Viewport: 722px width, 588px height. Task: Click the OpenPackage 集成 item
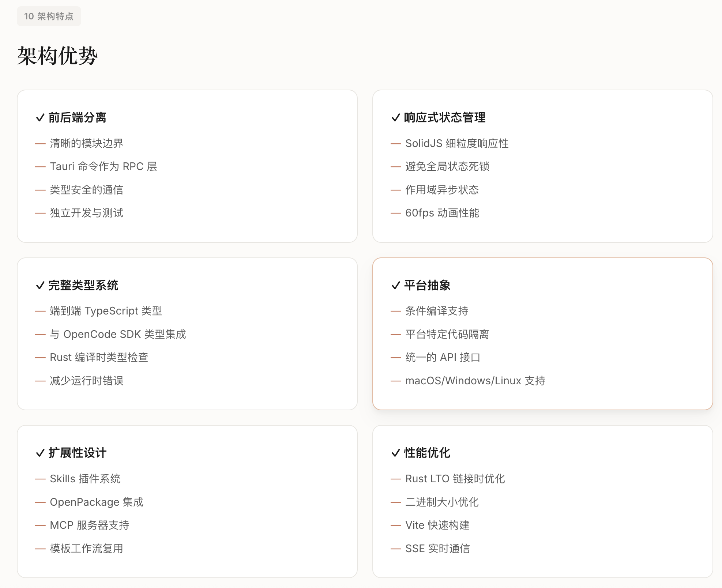point(97,502)
